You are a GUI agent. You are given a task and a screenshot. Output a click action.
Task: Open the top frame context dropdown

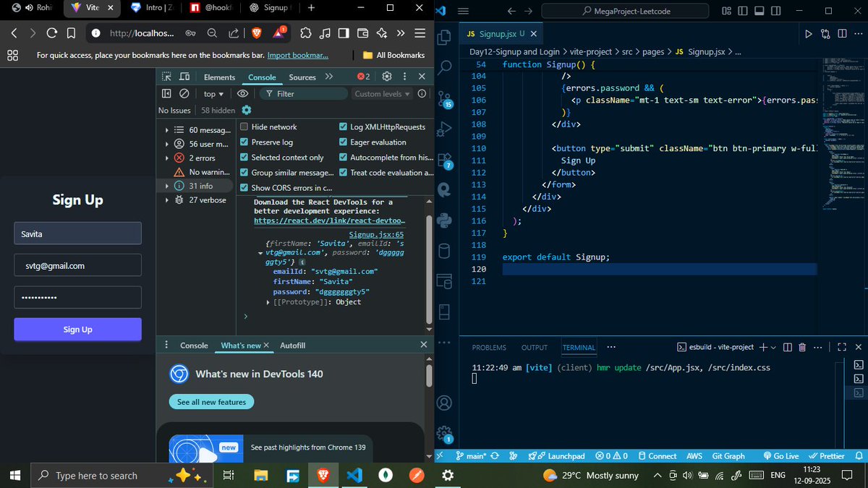click(x=212, y=94)
